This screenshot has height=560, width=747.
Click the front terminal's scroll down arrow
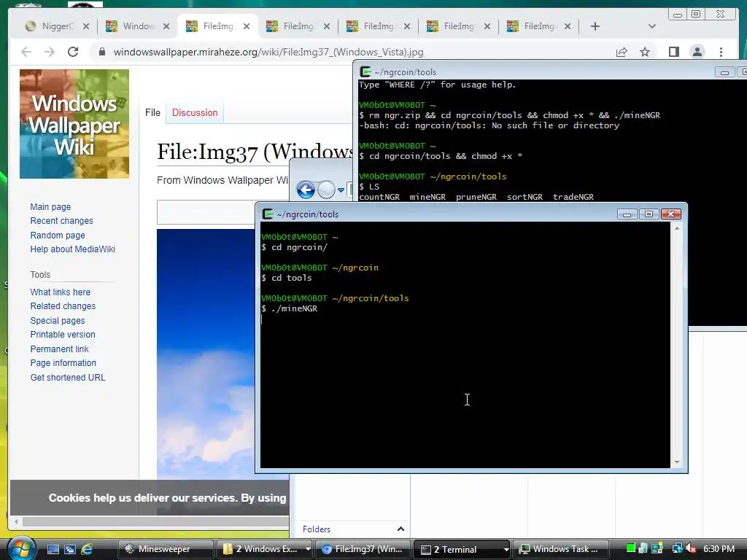(676, 462)
